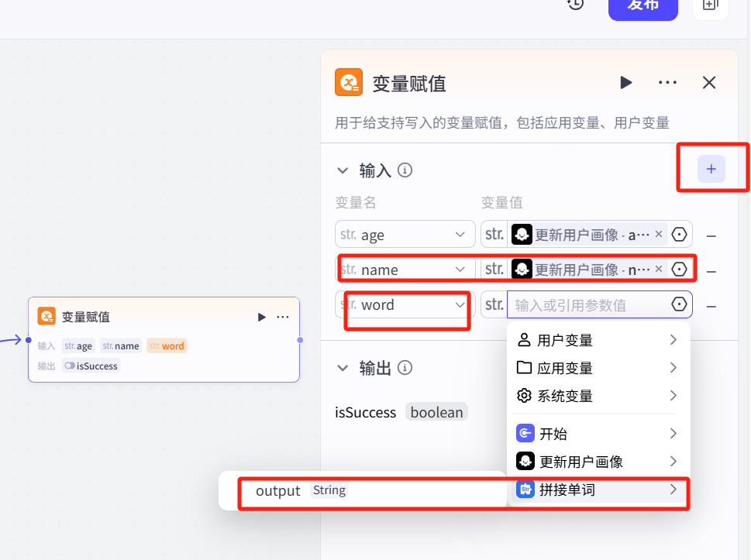Viewport: 751px width, 560px height.
Task: Open variable picker for age row
Action: (x=679, y=235)
